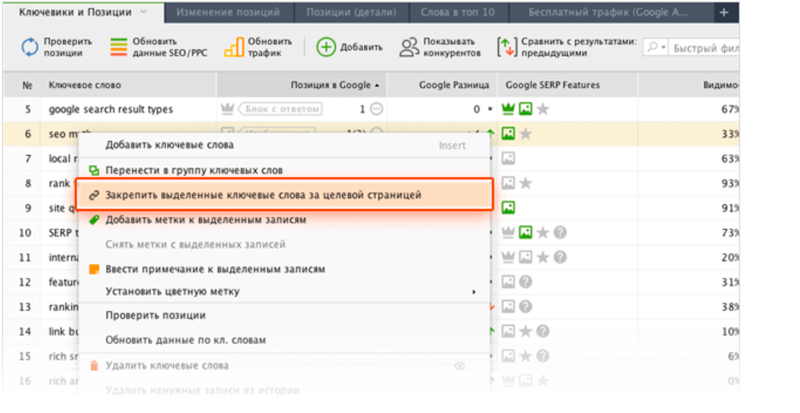Expand the Ключевики и Позиции tab dropdown arrow
Image resolution: width=800 pixels, height=413 pixels.
click(144, 12)
